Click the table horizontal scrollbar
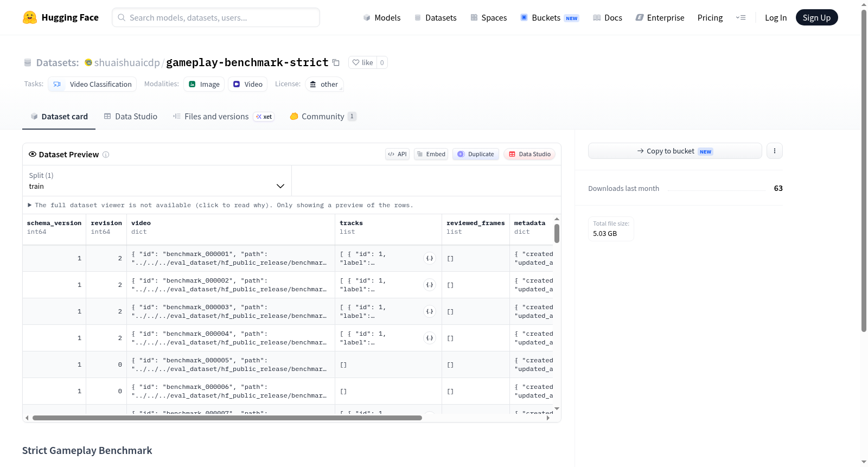Image resolution: width=868 pixels, height=467 pixels. click(227, 418)
